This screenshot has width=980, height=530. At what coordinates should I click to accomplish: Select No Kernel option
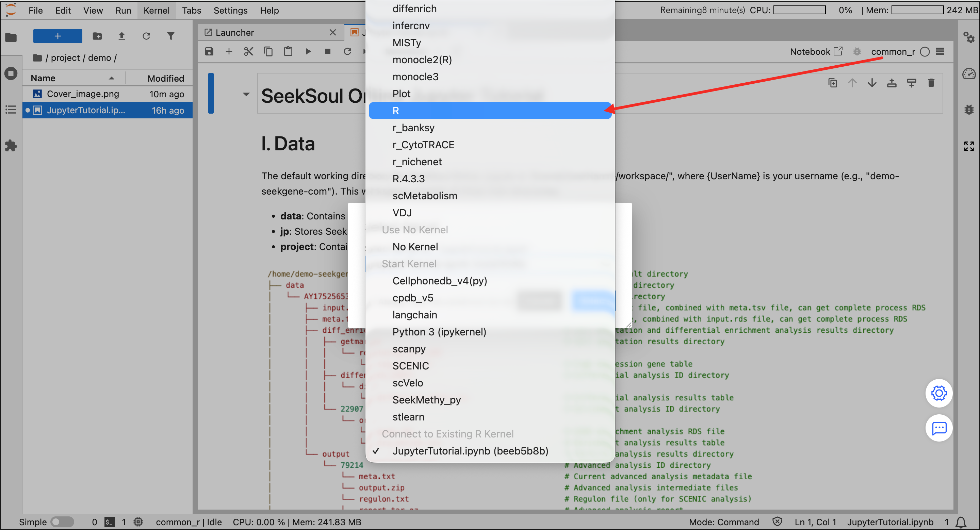click(x=415, y=247)
